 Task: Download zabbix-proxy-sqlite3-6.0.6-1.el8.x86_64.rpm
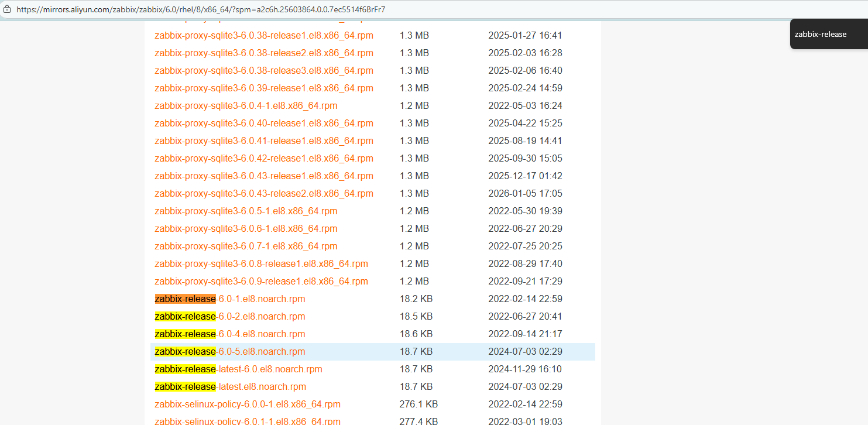point(246,229)
